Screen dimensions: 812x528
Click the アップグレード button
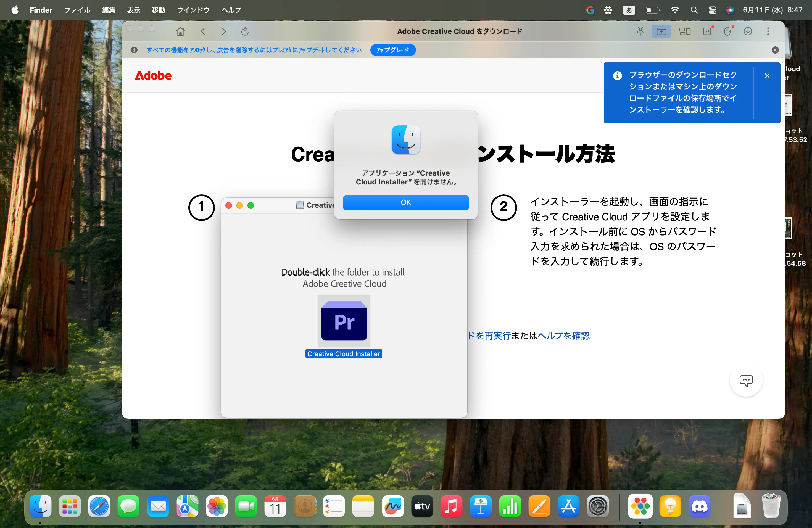pos(393,50)
